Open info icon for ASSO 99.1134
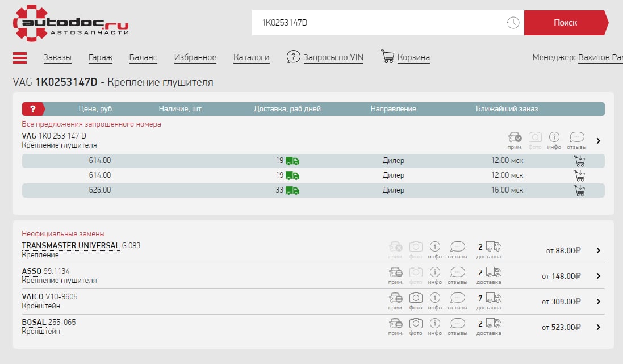The height and width of the screenshot is (364, 623). coord(435,272)
